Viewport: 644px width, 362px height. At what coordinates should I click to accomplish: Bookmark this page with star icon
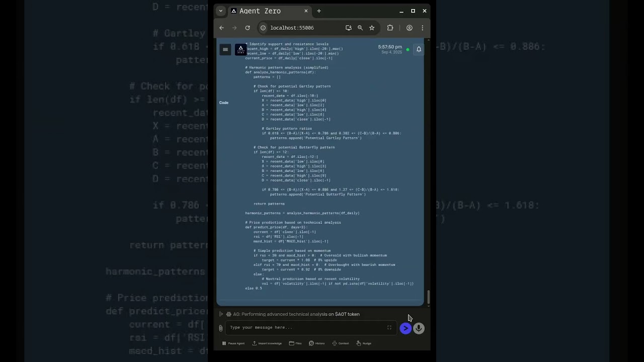[x=372, y=28]
